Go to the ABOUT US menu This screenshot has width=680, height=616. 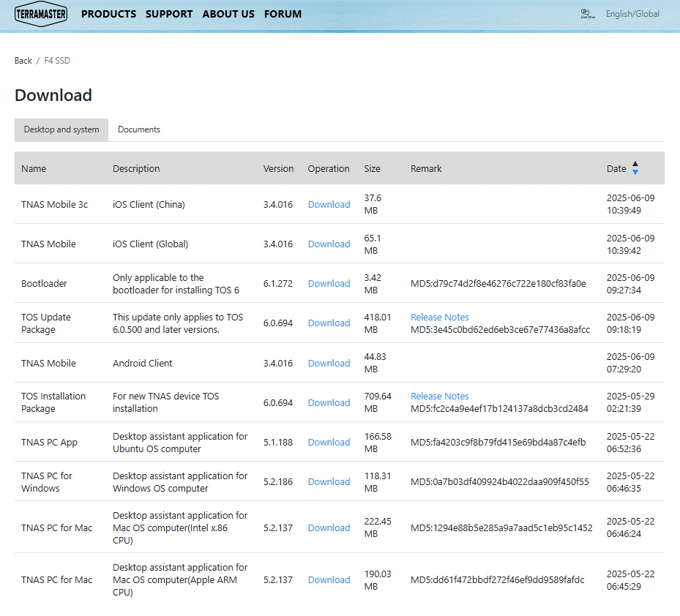pos(228,14)
